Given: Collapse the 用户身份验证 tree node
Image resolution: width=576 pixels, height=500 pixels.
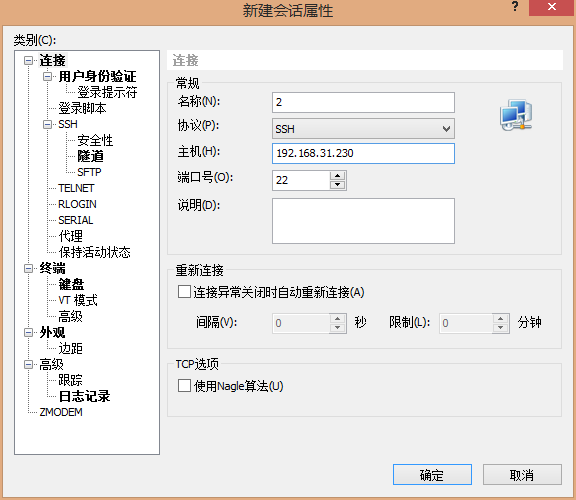Looking at the screenshot, I should tap(47, 76).
